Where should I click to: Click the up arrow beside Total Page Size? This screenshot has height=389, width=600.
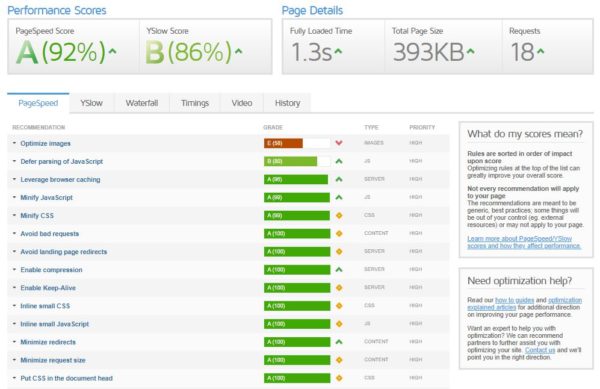(470, 50)
